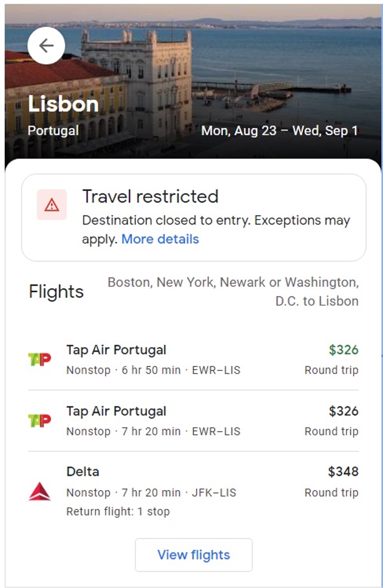The width and height of the screenshot is (383, 588).
Task: Click first Tap Air Portugal logo
Action: tap(40, 359)
